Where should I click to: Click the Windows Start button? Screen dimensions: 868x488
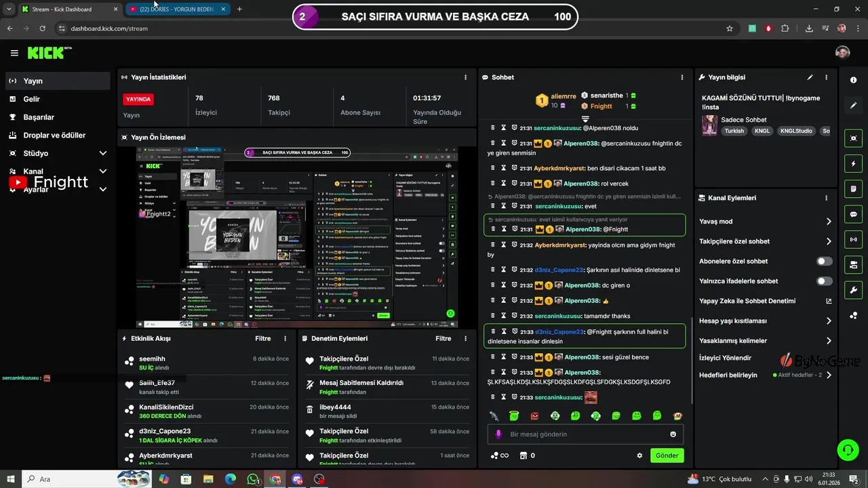point(12,479)
